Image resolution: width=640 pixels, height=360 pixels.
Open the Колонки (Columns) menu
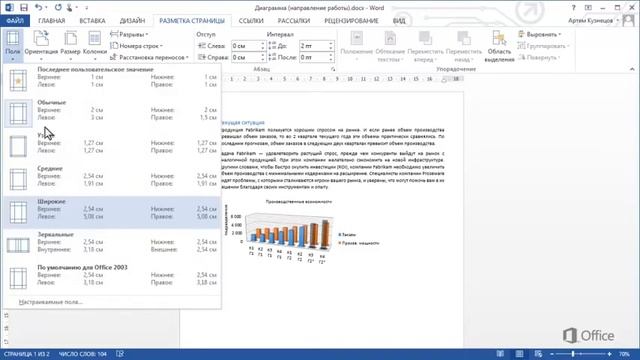tap(95, 45)
